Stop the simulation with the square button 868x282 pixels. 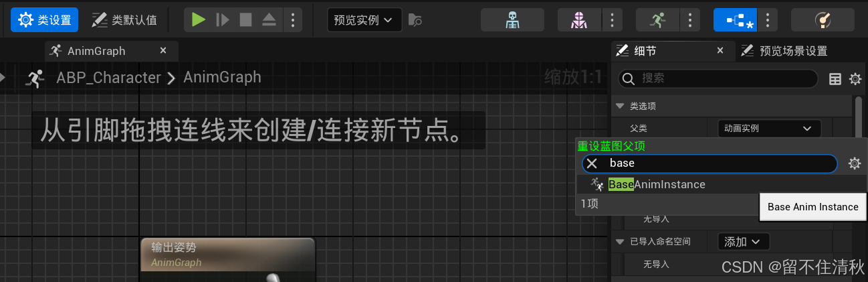point(245,19)
